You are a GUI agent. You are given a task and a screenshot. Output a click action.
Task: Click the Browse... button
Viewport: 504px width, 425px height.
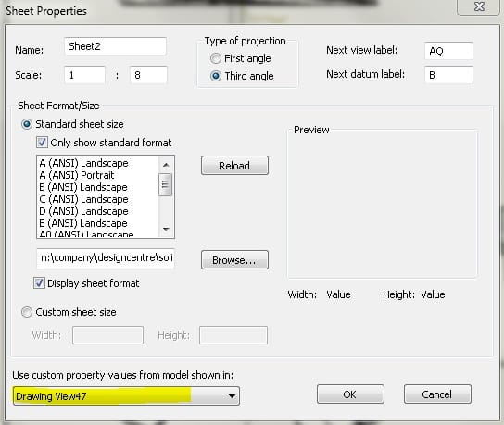click(x=234, y=260)
